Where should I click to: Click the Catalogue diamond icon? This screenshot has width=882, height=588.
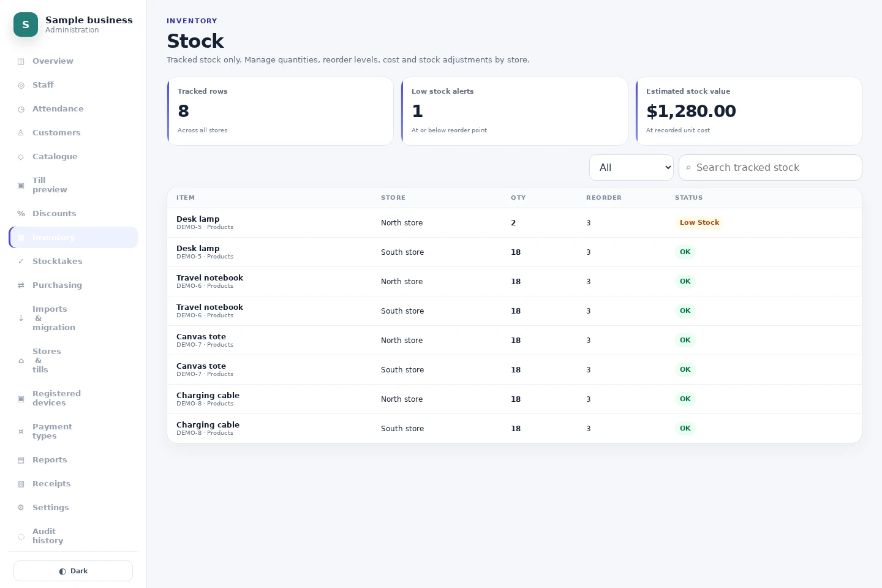click(x=21, y=157)
